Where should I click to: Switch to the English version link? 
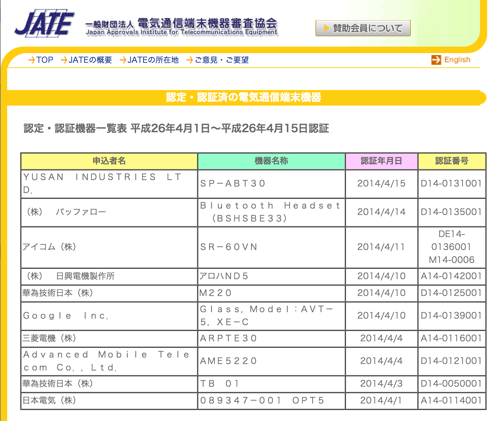pyautogui.click(x=457, y=60)
